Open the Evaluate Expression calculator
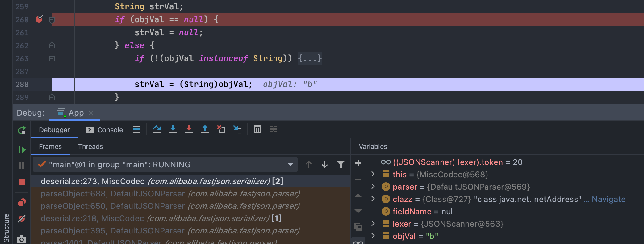This screenshot has height=244, width=644. (x=257, y=129)
